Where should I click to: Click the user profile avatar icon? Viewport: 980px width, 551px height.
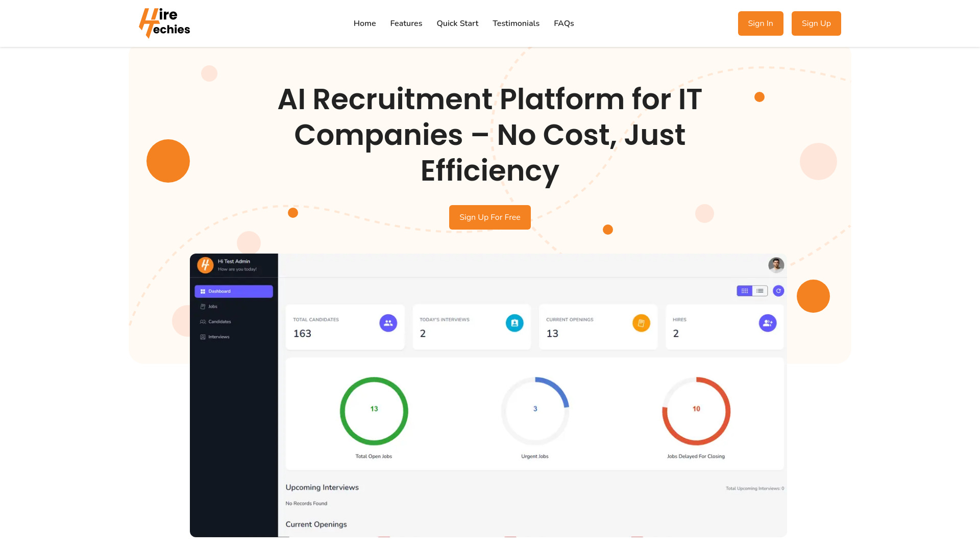click(x=776, y=264)
